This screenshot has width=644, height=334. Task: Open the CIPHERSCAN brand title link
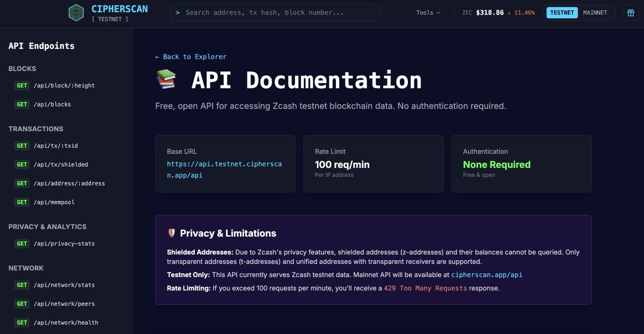tap(120, 9)
